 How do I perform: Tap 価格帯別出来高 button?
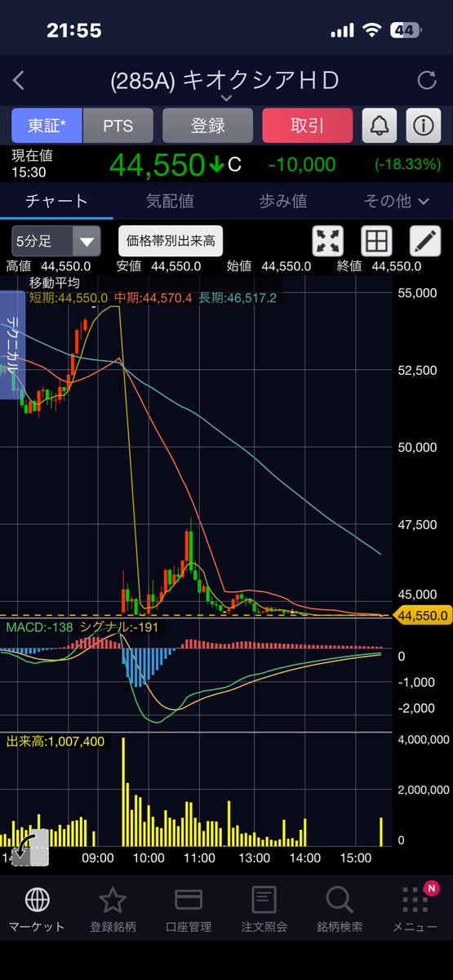(171, 241)
